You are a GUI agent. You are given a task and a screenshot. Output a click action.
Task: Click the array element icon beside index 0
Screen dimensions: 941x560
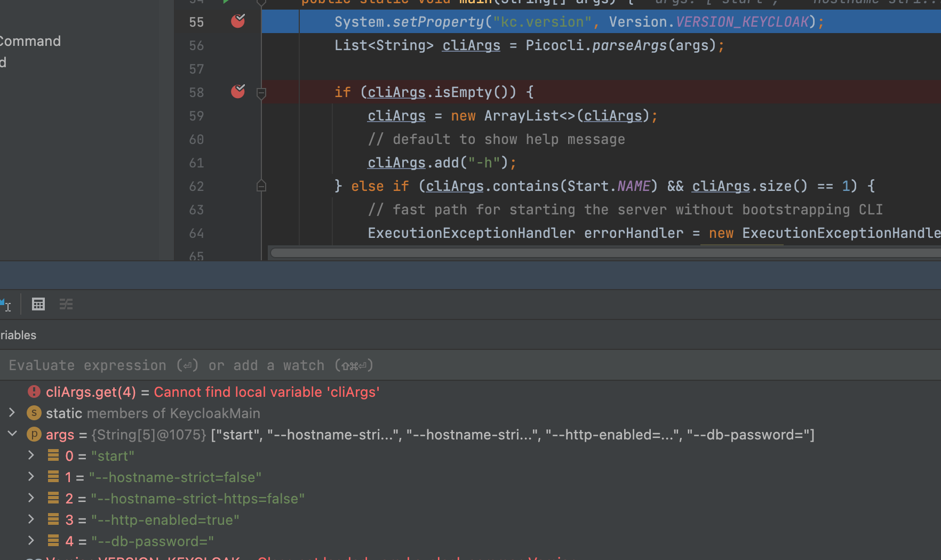pos(53,455)
